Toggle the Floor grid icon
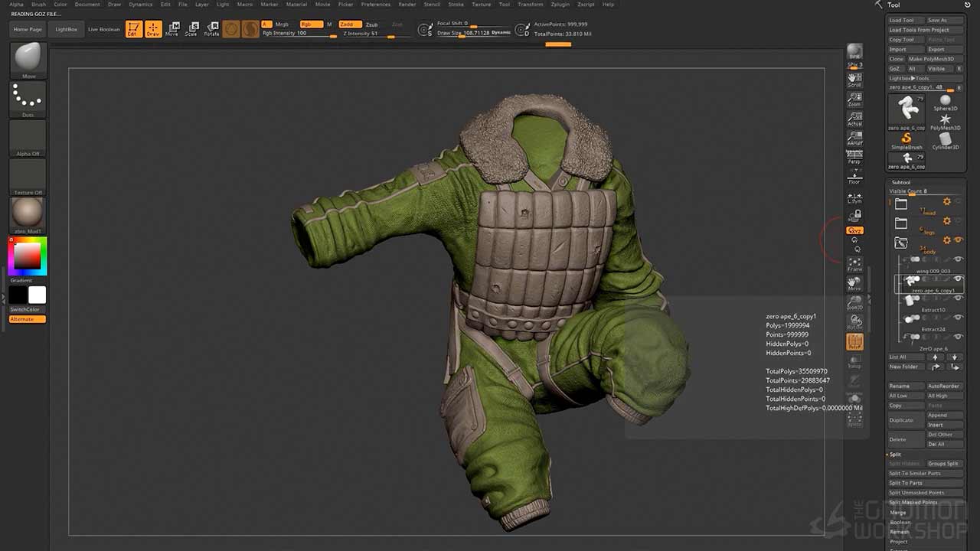This screenshot has width=980, height=551. click(854, 177)
